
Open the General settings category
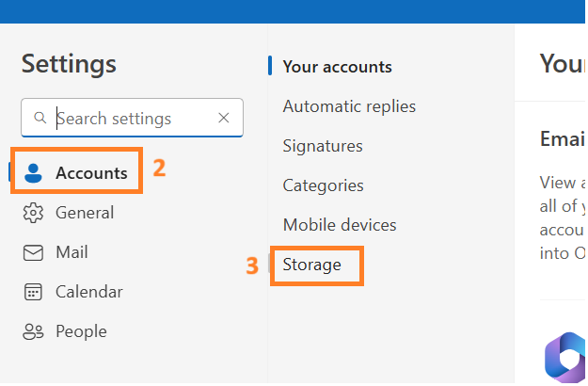click(69, 213)
